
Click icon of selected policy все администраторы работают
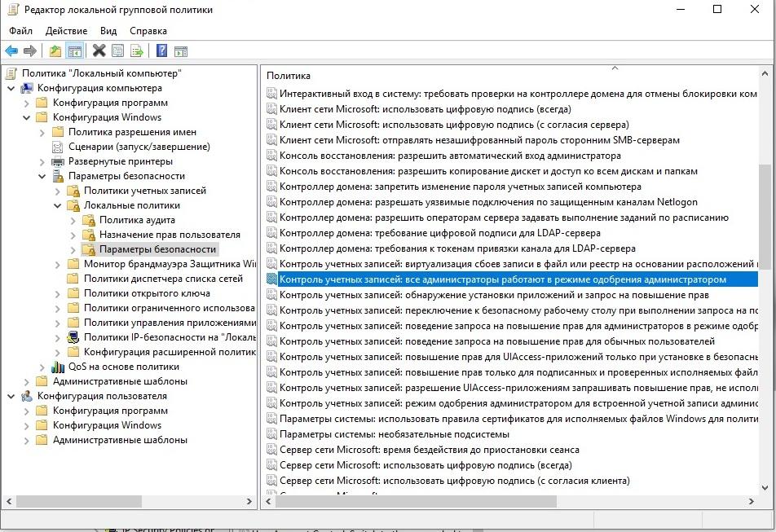pos(271,279)
